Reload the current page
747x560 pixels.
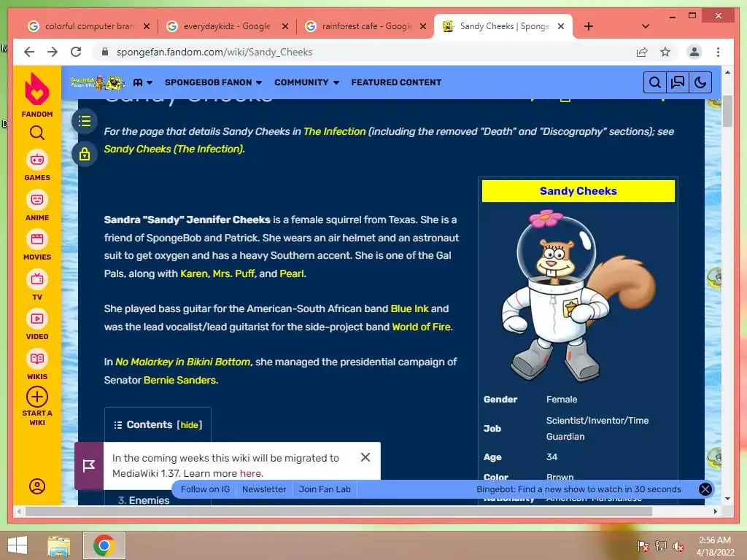coord(76,52)
